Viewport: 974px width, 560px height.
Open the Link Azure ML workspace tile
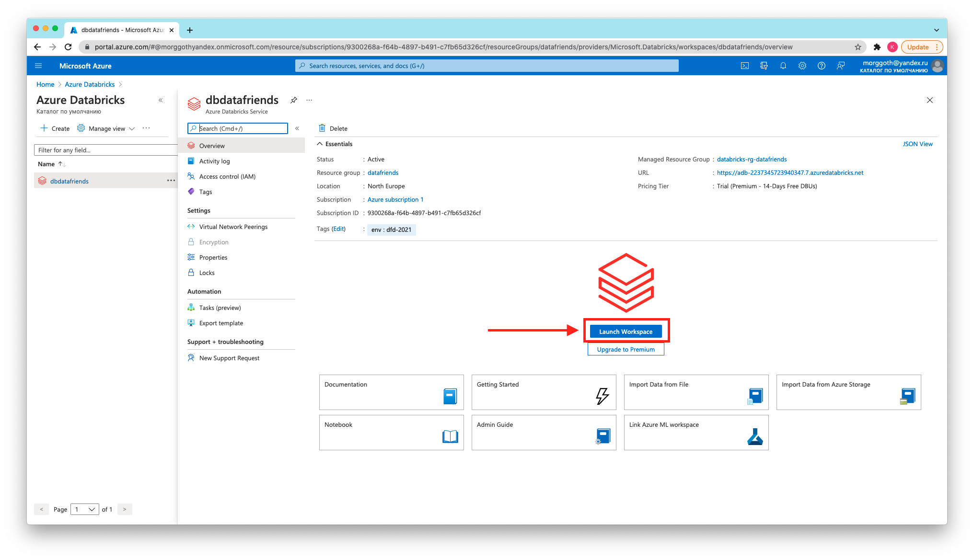tap(696, 433)
